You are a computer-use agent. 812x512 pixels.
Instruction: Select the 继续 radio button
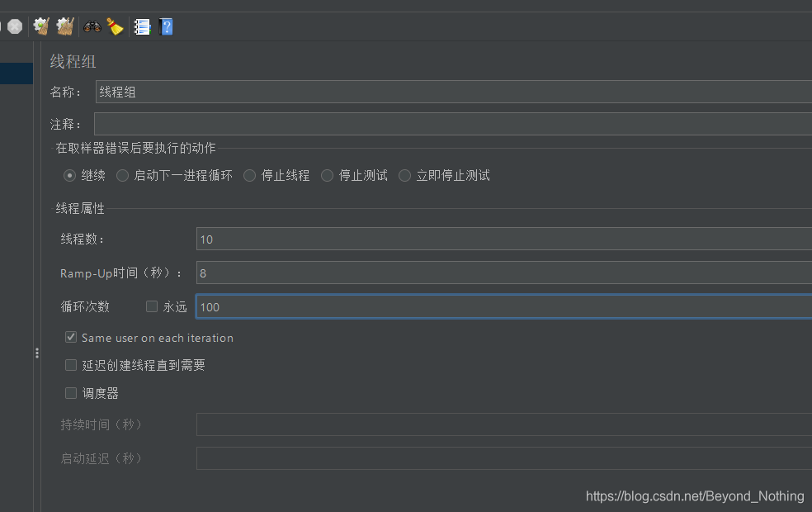69,176
